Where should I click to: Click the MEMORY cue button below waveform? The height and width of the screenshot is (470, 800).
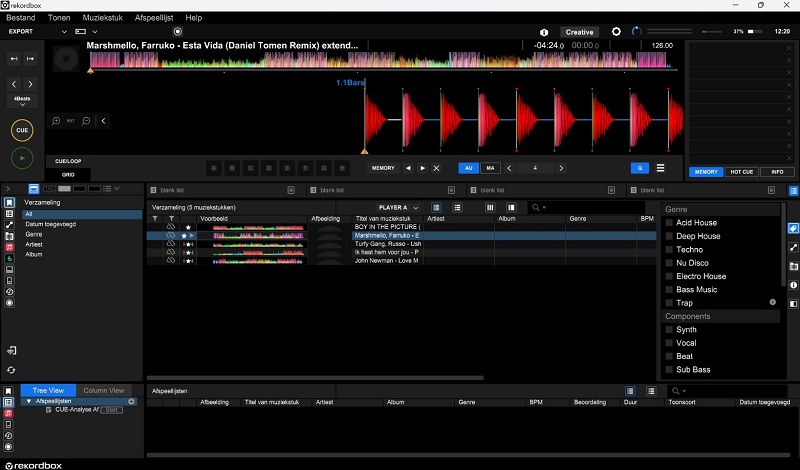click(383, 168)
